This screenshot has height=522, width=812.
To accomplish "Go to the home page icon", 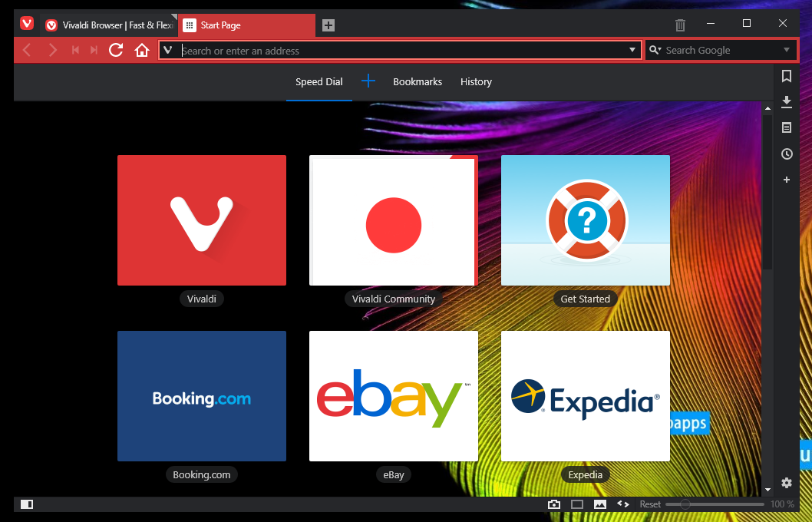I will [141, 50].
